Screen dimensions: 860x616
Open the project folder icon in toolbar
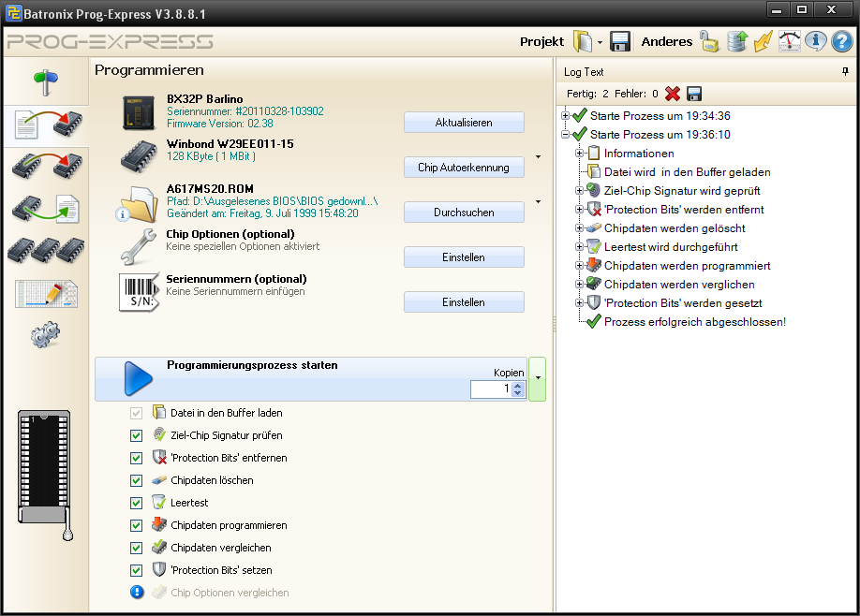tap(583, 41)
